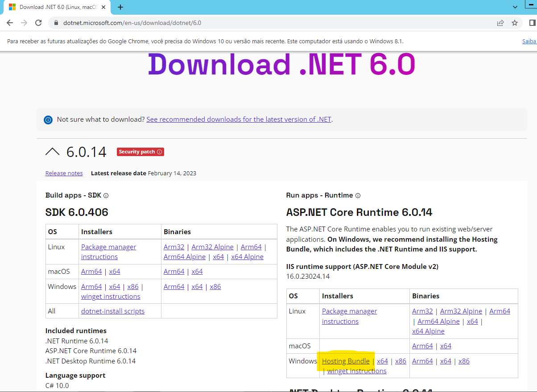Download ASP.NET Runtime Windows Arm64 binaries
The height and width of the screenshot is (392, 537).
coord(422,361)
